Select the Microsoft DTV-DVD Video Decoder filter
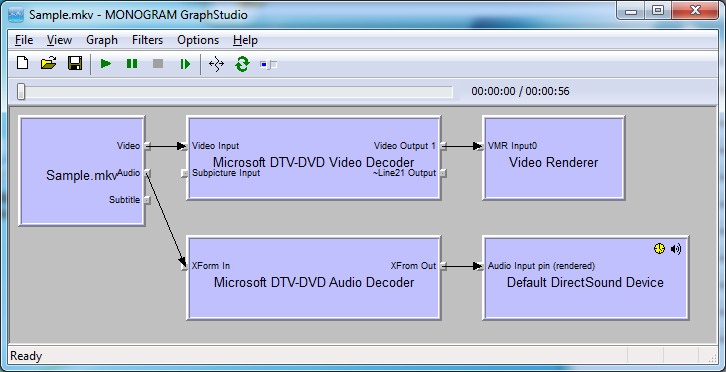 [313, 158]
